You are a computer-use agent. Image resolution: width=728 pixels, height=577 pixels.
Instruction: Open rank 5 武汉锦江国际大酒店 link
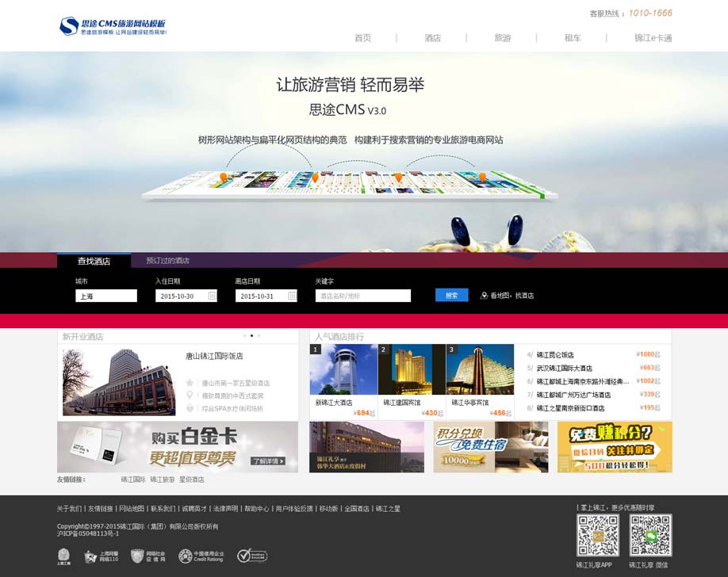pos(564,368)
